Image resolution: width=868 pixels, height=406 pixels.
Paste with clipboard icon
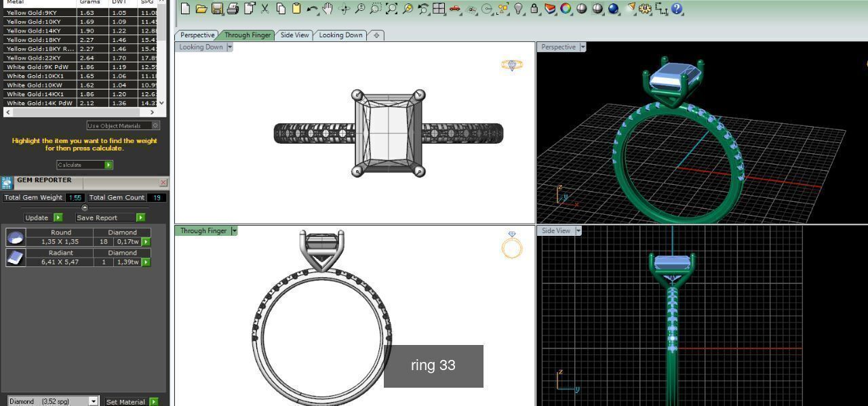296,9
